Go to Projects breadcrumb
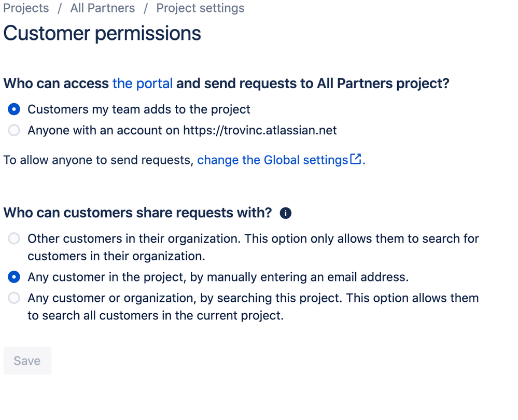The width and height of the screenshot is (518, 420). click(x=26, y=8)
